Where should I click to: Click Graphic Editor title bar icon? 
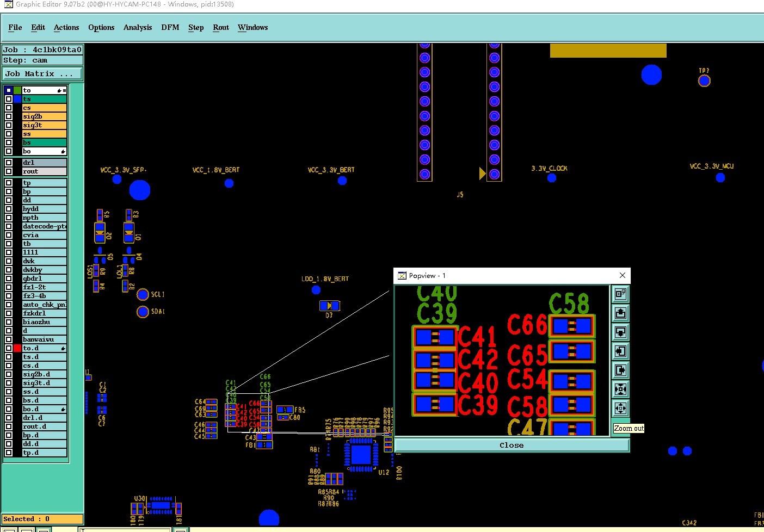pyautogui.click(x=8, y=4)
